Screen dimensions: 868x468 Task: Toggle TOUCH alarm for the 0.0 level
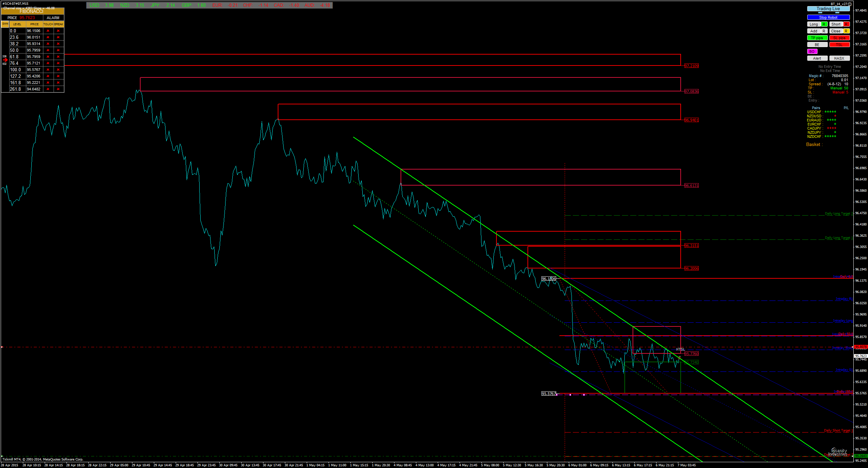tap(48, 31)
